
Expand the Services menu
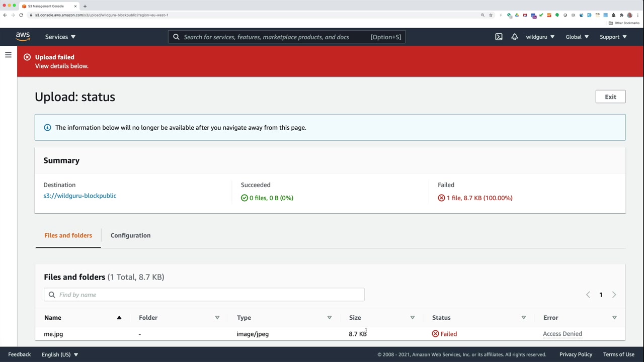click(x=60, y=37)
